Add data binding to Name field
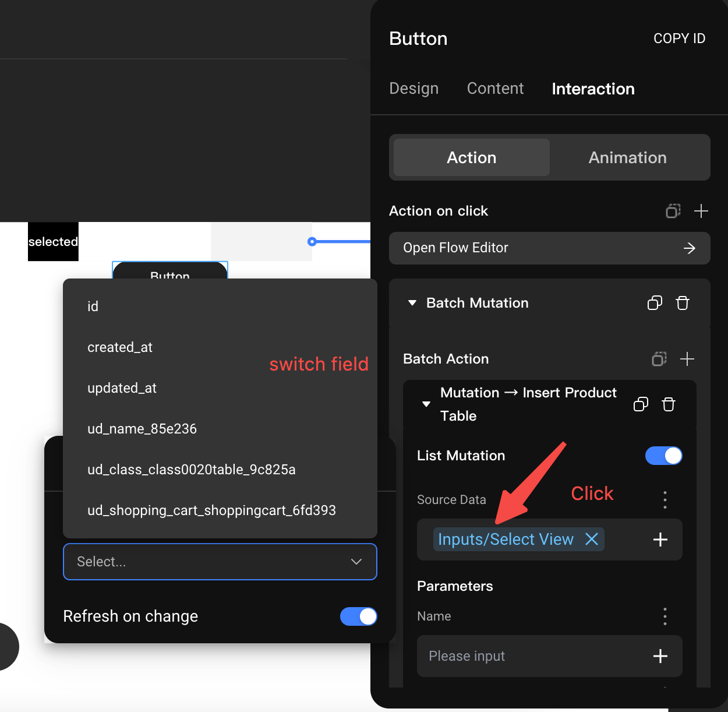The height and width of the screenshot is (712, 728). [660, 656]
